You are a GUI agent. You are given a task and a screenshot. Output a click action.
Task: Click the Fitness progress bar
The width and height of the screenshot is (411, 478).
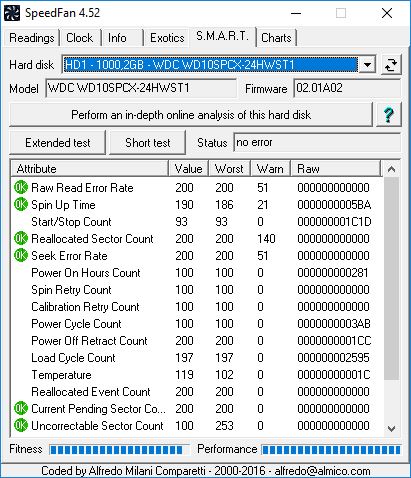pos(119,450)
